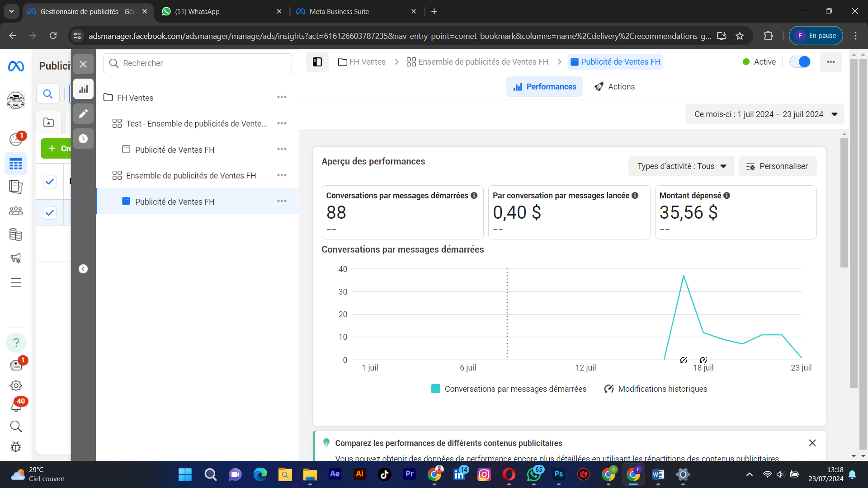
Task: Switch to the Meta Business Suite browser tab
Action: [356, 11]
